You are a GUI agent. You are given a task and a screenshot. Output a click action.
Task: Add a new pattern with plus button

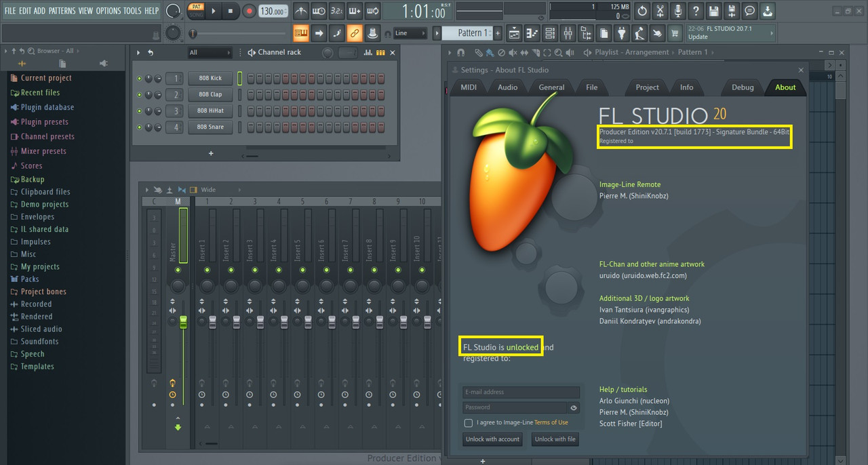coord(498,33)
